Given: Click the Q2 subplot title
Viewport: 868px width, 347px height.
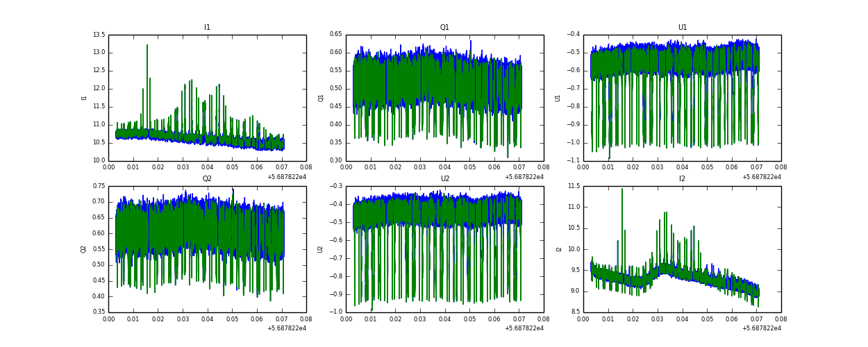Looking at the screenshot, I should [x=207, y=179].
